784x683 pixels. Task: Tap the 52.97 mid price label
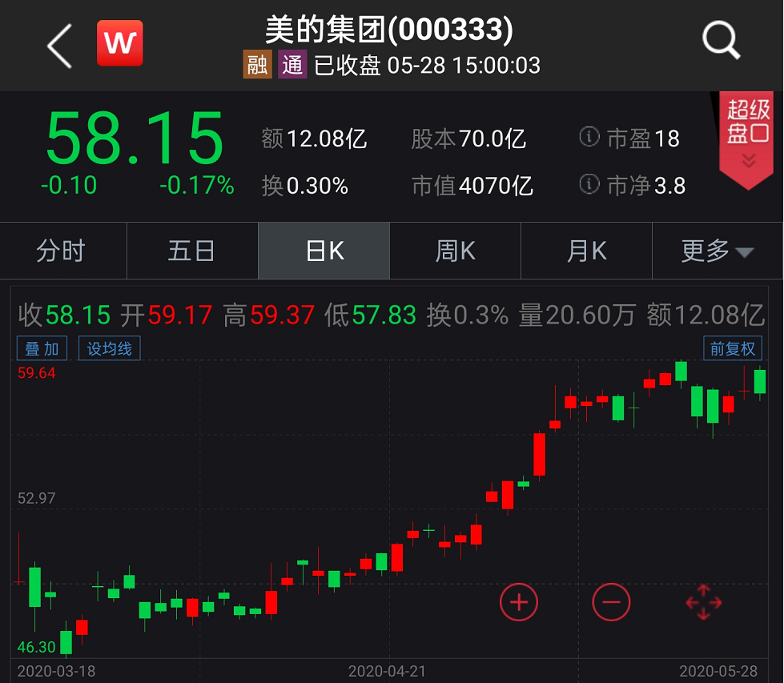37,498
